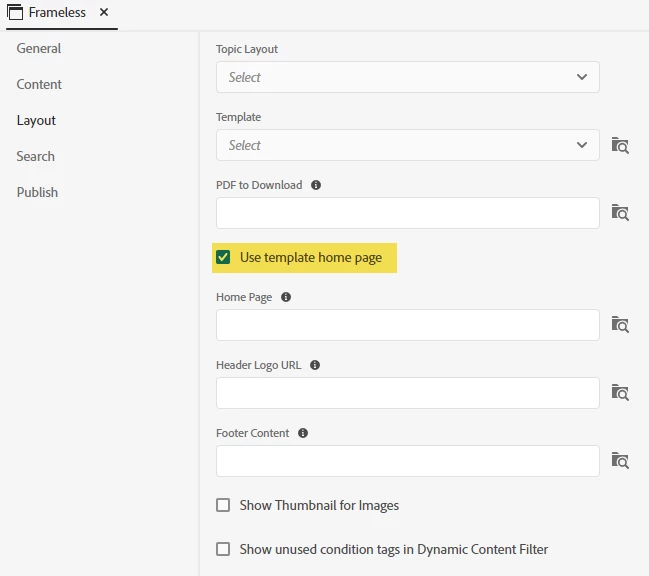Click info icon next to Header Logo URL

pyautogui.click(x=315, y=365)
